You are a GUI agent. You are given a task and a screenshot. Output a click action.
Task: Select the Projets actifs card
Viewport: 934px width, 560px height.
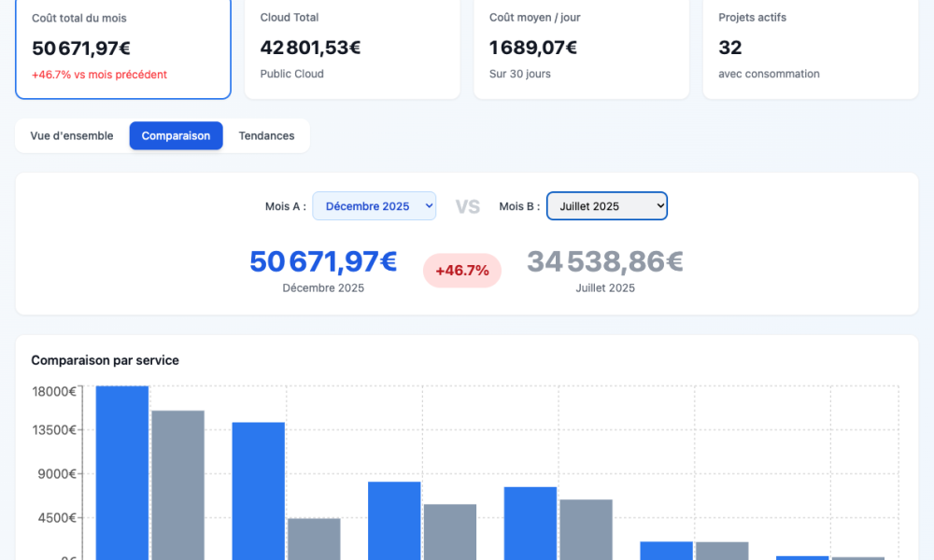pyautogui.click(x=810, y=47)
